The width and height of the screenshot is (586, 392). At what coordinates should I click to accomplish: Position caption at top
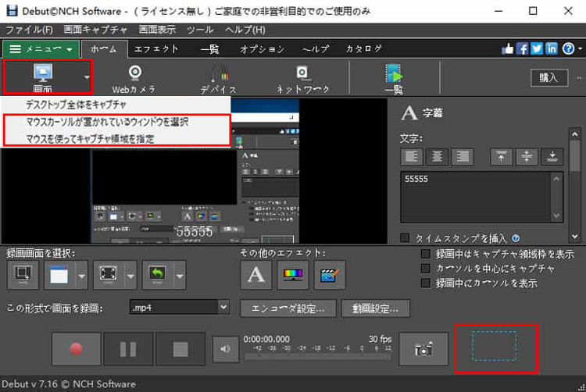(501, 156)
